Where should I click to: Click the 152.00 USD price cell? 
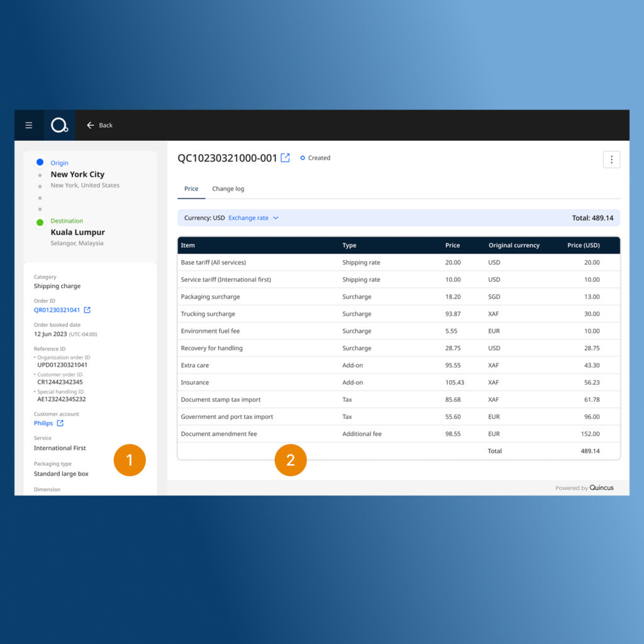point(590,434)
